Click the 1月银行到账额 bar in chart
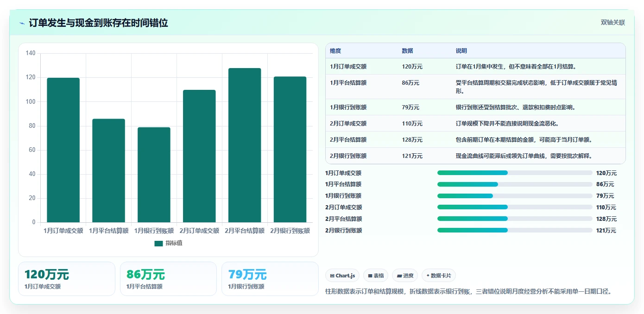This screenshot has width=644, height=314. coord(154,175)
